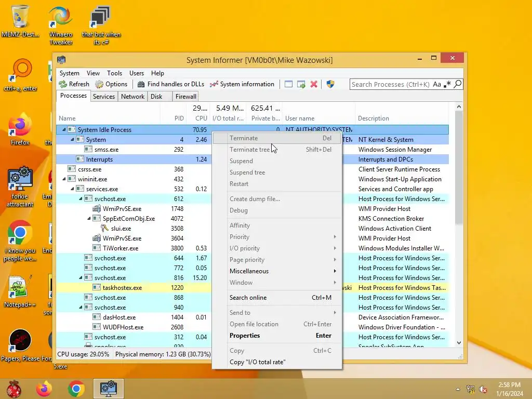Screen dimensions: 532x399
Task: Collapse the System Idle Process tree node
Action: [64, 129]
